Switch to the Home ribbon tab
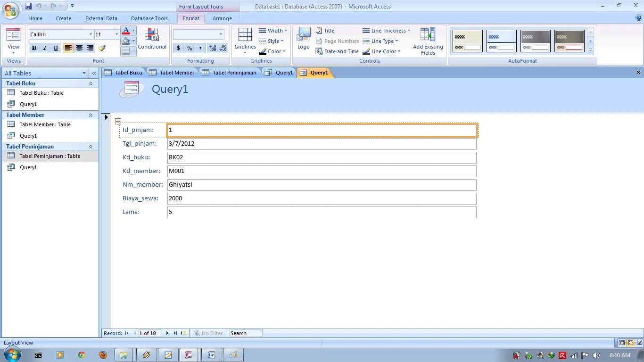Viewport: 644px width, 362px height. click(35, 18)
